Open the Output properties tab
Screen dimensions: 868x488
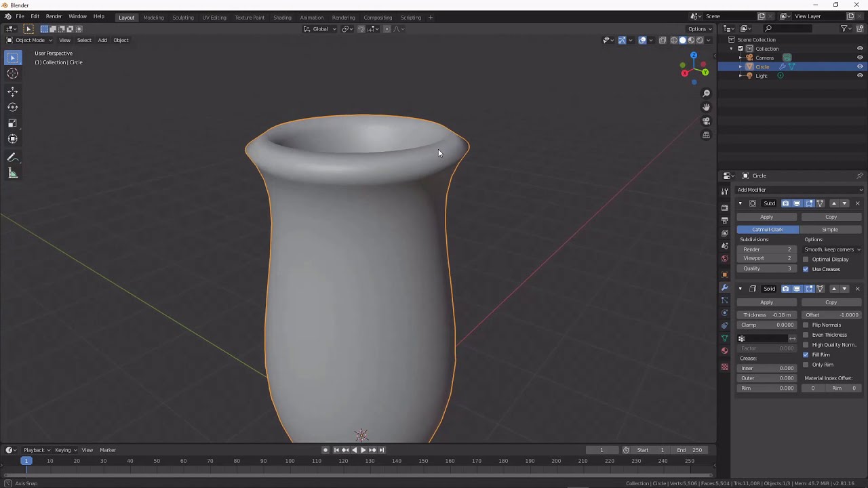coord(724,220)
